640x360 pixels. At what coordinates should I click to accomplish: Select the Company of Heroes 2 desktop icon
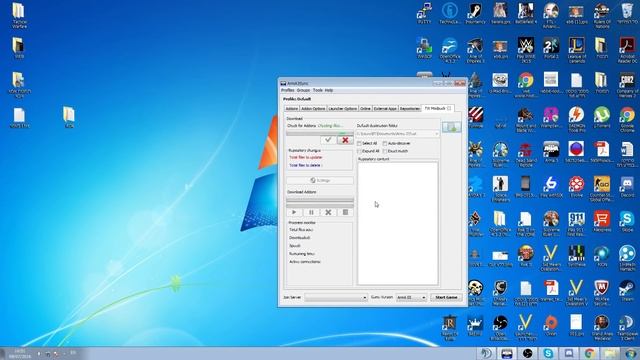point(627,84)
